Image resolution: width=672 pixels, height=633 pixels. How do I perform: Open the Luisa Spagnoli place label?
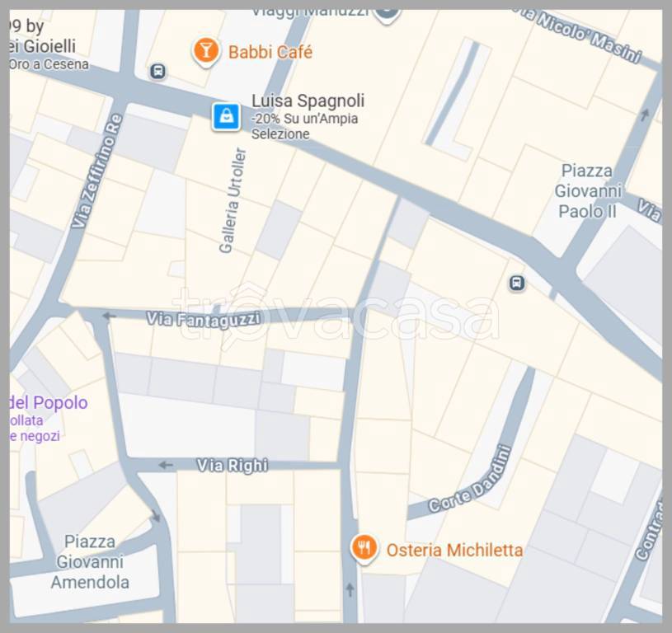click(308, 101)
